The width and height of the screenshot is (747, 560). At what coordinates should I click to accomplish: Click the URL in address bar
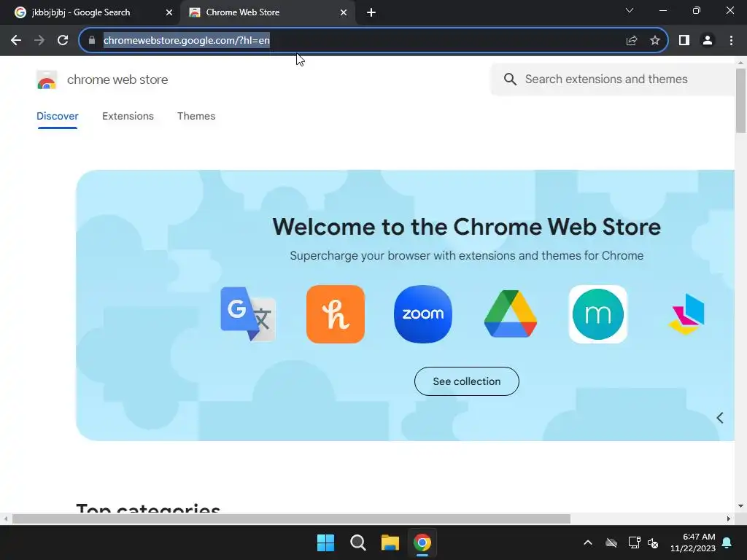pyautogui.click(x=186, y=41)
